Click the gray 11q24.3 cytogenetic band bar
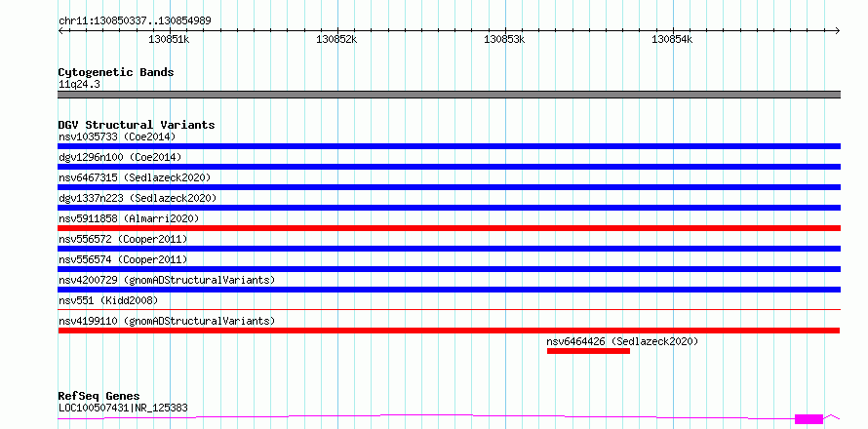Image resolution: width=868 pixels, height=429 pixels. click(x=449, y=95)
